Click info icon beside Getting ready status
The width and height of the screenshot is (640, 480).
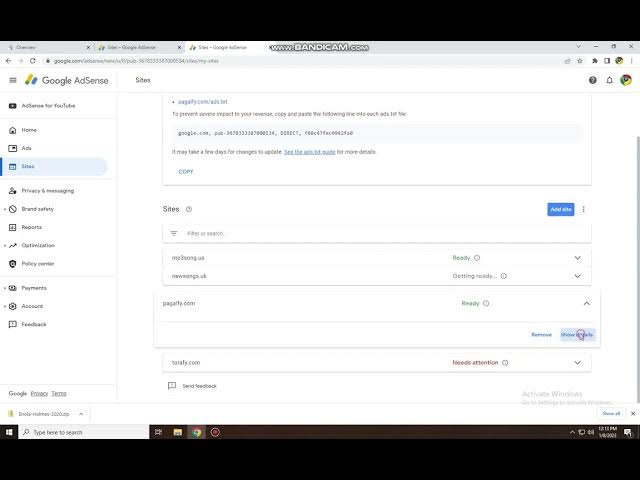503,276
